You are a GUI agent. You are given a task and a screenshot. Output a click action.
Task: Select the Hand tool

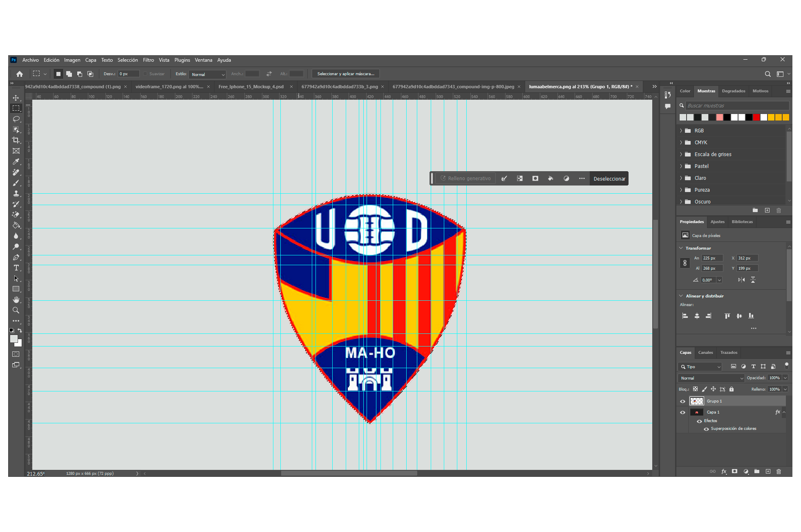coord(16,300)
